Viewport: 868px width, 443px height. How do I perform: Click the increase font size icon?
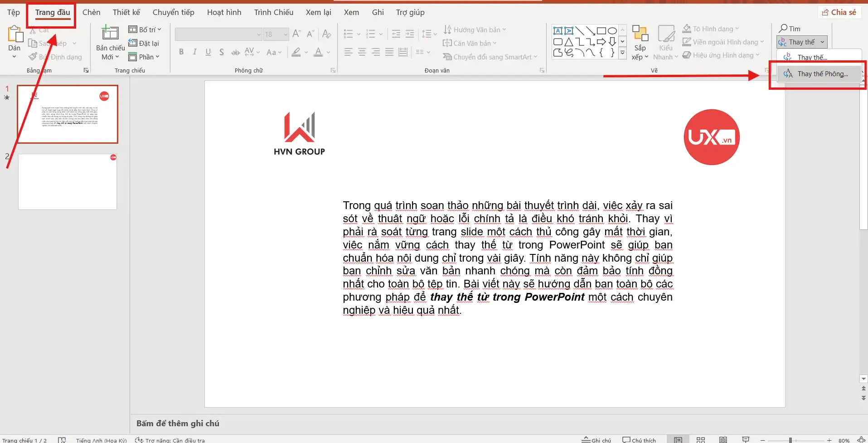click(296, 34)
